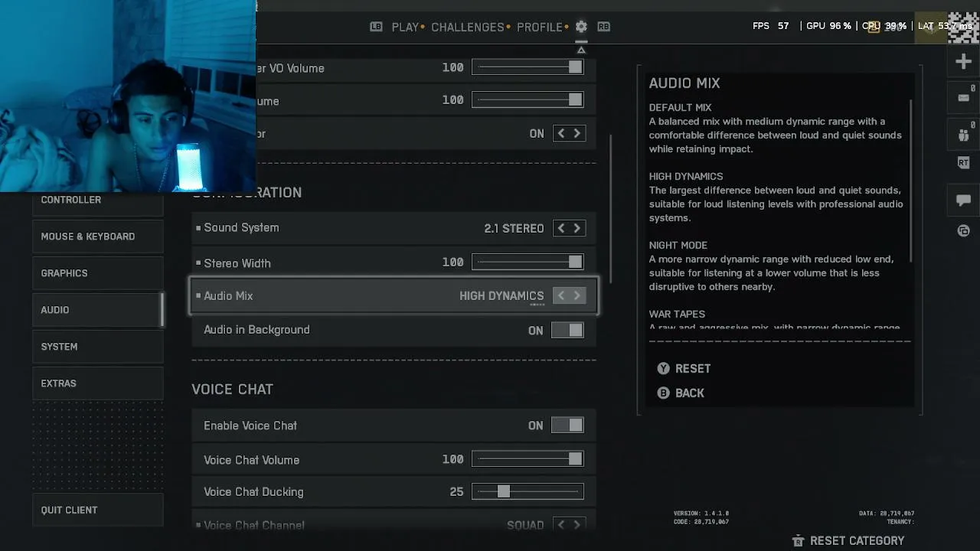Click the VOICE CHAT section heading
980x551 pixels.
pos(232,390)
